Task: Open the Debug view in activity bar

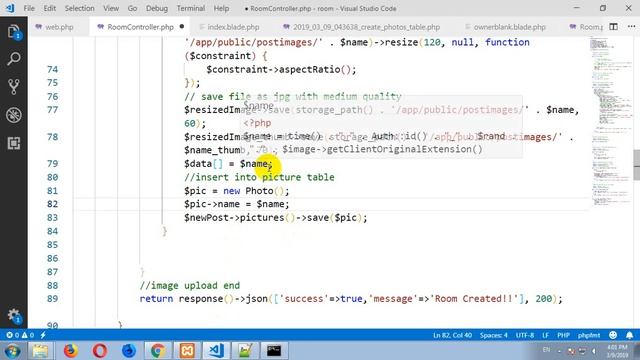Action: [14, 115]
